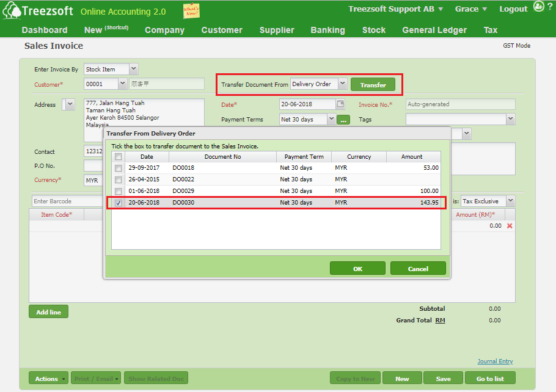Expand the Payment Terms dropdown
The image size is (556, 392).
(331, 119)
